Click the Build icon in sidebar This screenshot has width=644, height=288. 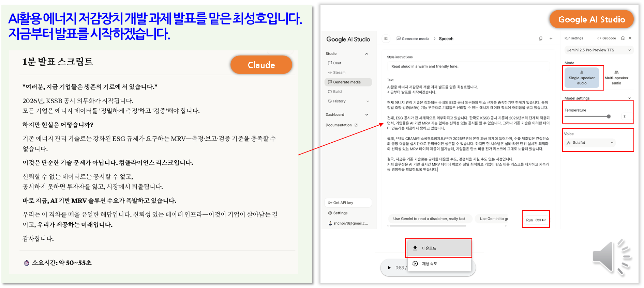(330, 92)
